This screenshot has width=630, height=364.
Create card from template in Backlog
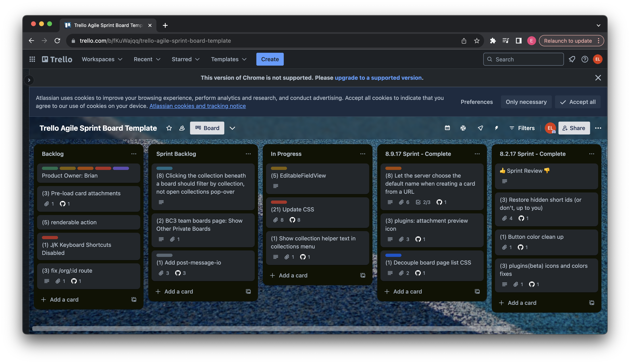pyautogui.click(x=134, y=299)
